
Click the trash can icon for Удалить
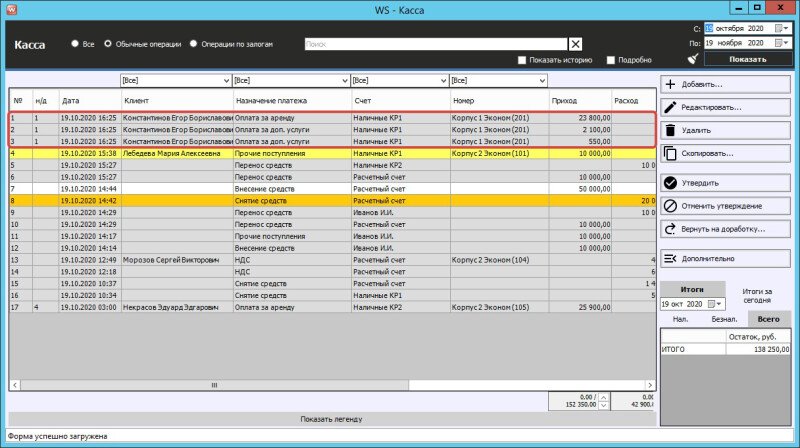671,131
